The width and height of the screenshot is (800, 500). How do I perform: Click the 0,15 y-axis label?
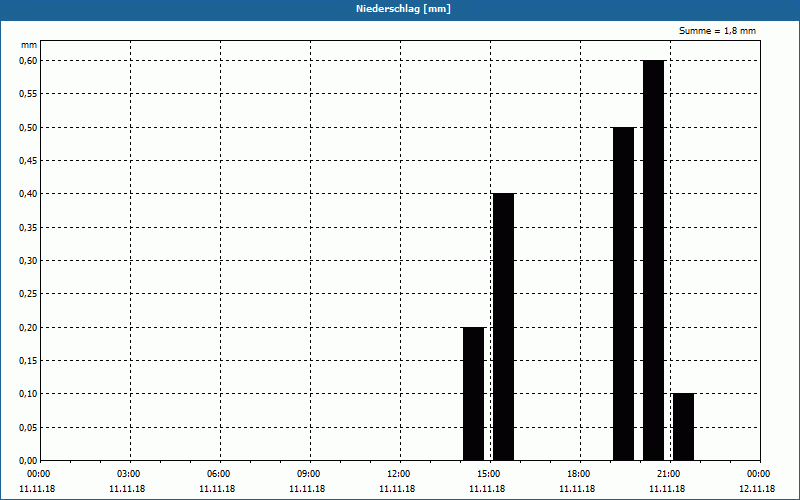click(28, 360)
